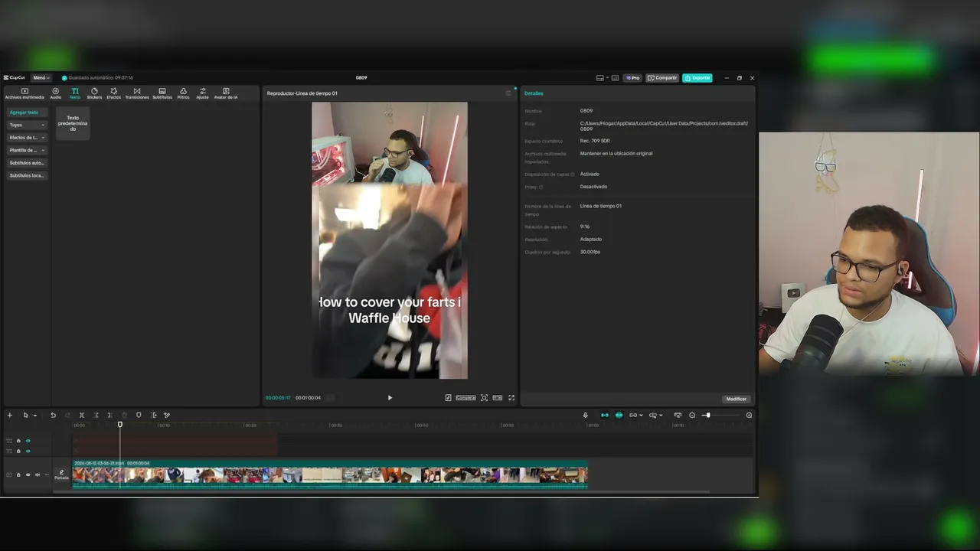Lock the second text track

18,452
